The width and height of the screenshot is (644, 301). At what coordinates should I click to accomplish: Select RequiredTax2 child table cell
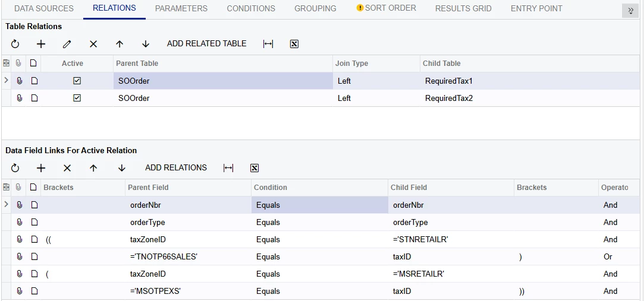pos(530,98)
